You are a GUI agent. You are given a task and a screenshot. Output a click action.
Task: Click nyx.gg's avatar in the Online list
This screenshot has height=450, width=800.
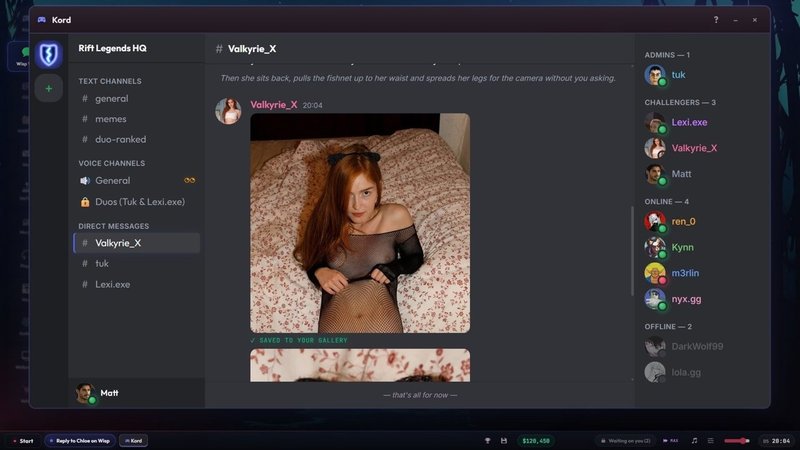click(x=655, y=299)
